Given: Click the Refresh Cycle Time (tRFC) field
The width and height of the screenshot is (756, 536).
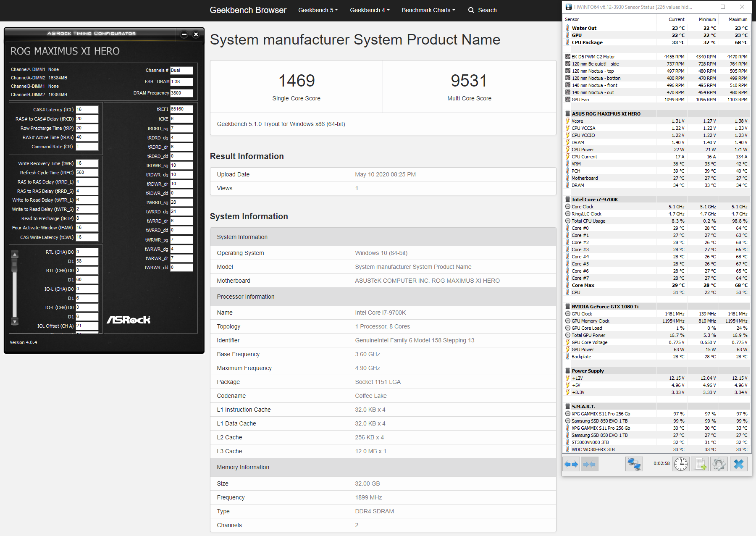Looking at the screenshot, I should tap(87, 173).
